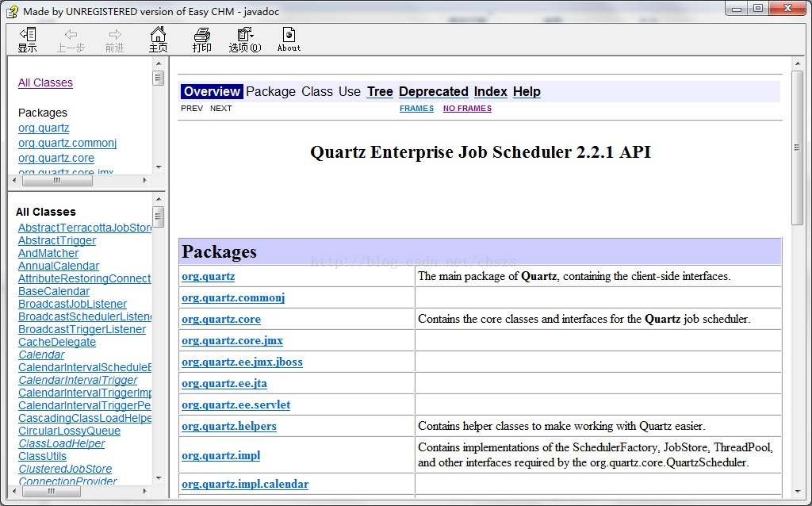Open BroadcastTriggerListener class link

tap(82, 329)
